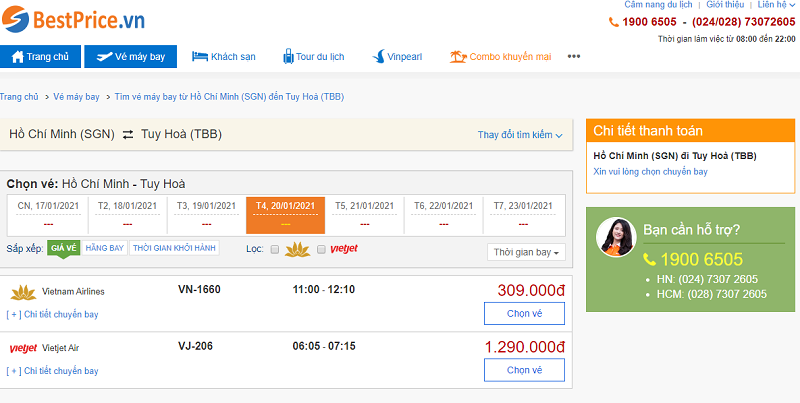The height and width of the screenshot is (403, 800).
Task: Open the Thời gian bay dropdown
Action: pos(526,252)
